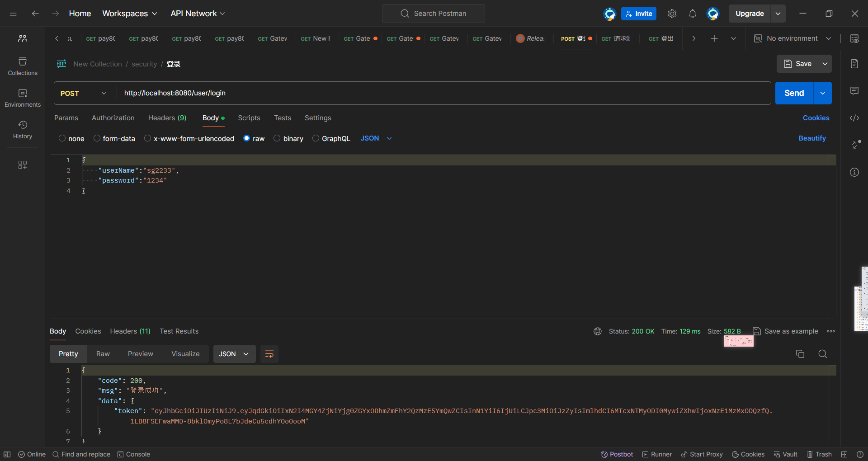Click the Beautify link
This screenshot has width=868, height=461.
pos(812,138)
